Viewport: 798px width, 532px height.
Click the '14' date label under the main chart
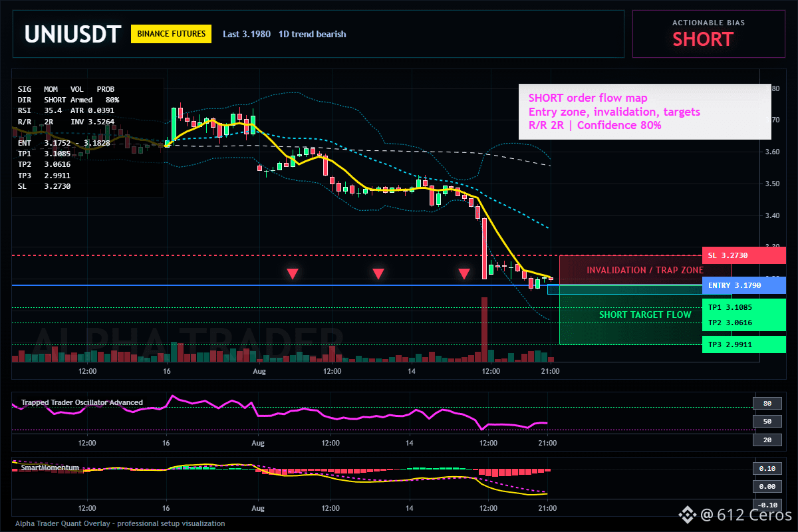412,371
